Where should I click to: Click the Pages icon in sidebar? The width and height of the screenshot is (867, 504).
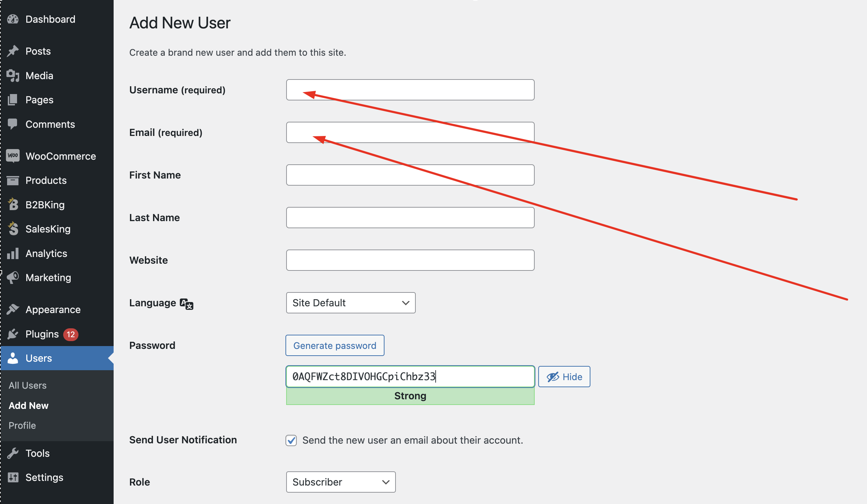(13, 100)
